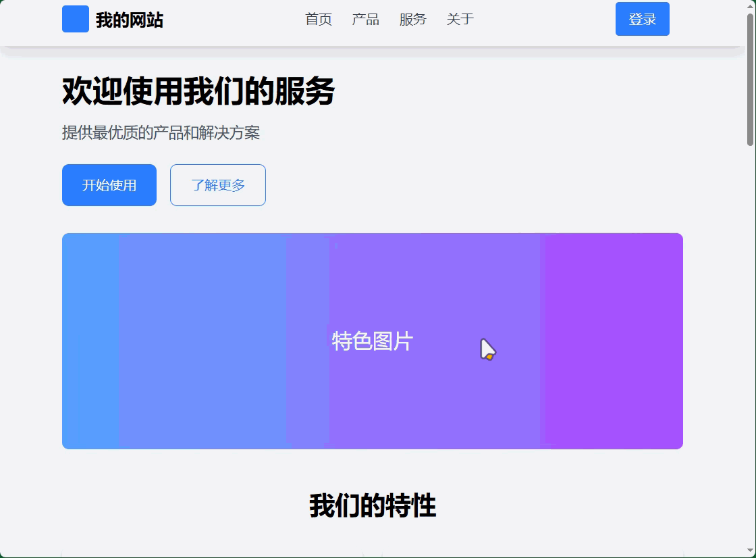Select the 服务 menu item
756x558 pixels.
pyautogui.click(x=412, y=20)
